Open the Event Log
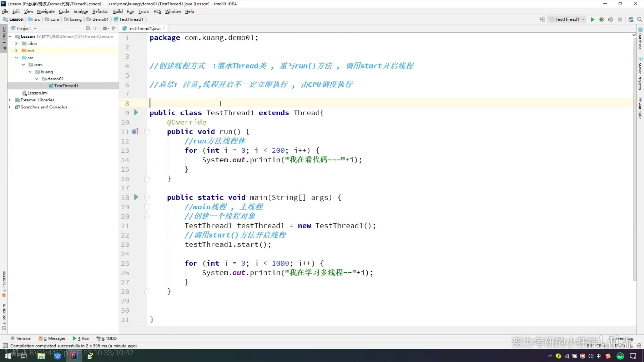Image resolution: width=644 pixels, height=362 pixels. 621,338
